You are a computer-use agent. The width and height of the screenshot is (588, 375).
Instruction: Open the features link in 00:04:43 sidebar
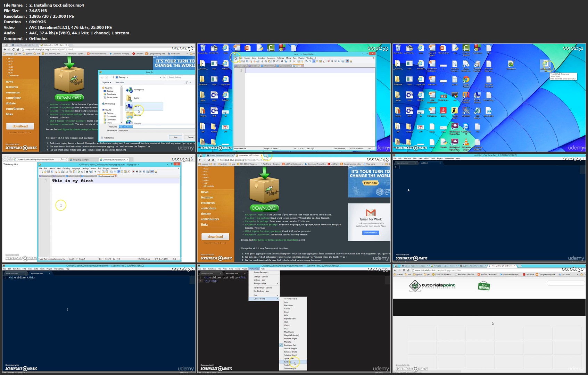pyautogui.click(x=207, y=197)
